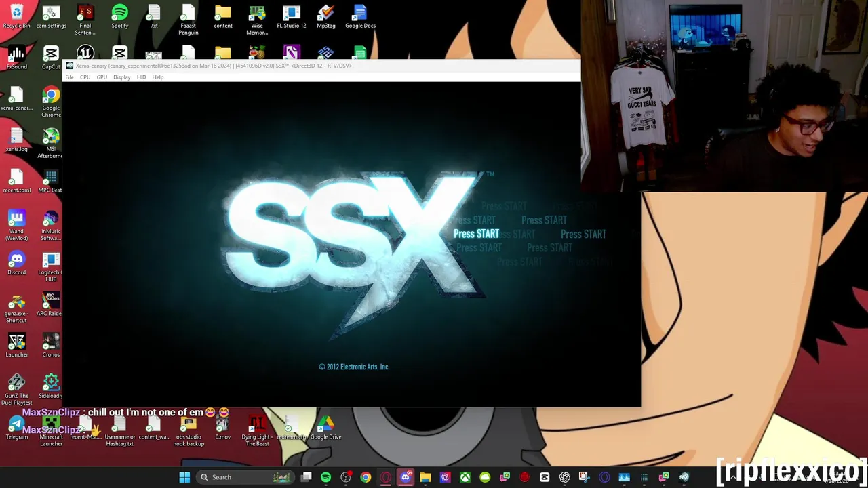Open the inMusic Software desktop icon
The width and height of the screenshot is (868, 488).
tap(51, 225)
